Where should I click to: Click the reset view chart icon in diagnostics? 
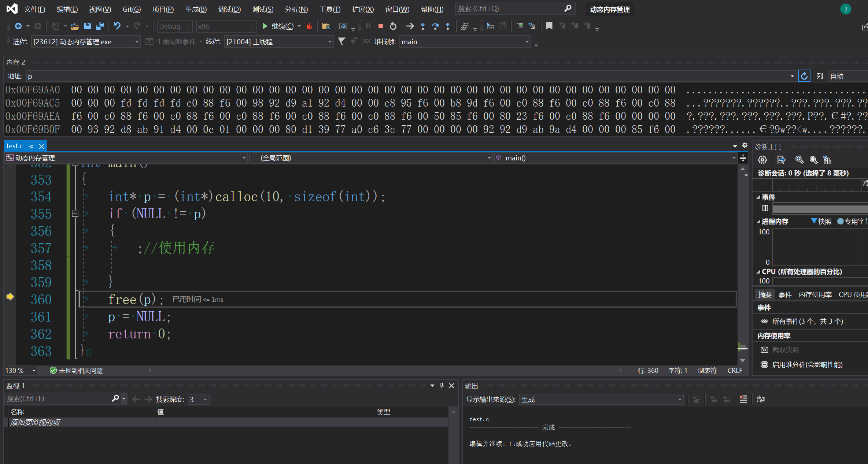pyautogui.click(x=827, y=160)
